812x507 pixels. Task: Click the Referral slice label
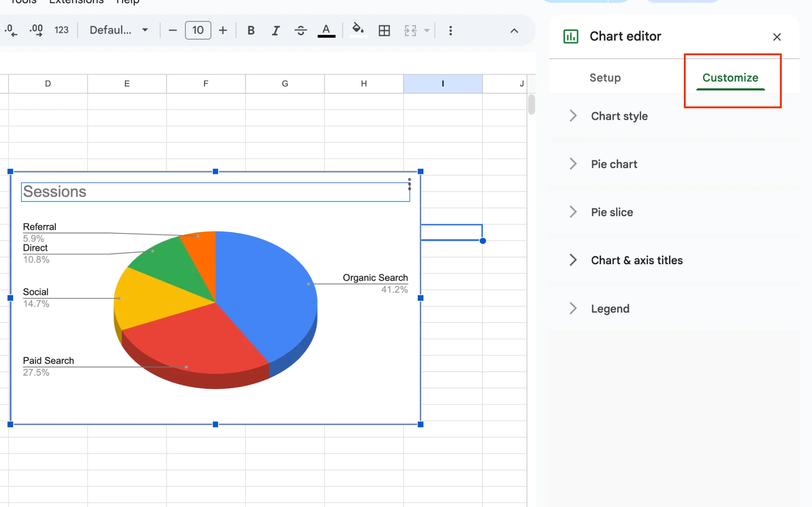[x=40, y=227]
